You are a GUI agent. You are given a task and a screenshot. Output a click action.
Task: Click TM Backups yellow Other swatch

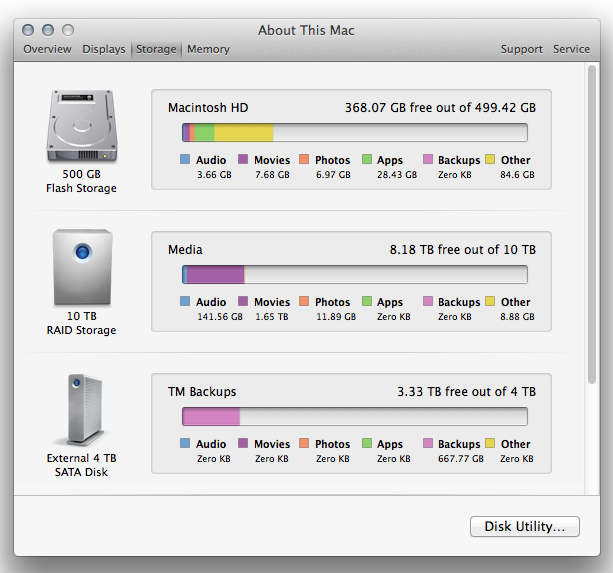[490, 443]
